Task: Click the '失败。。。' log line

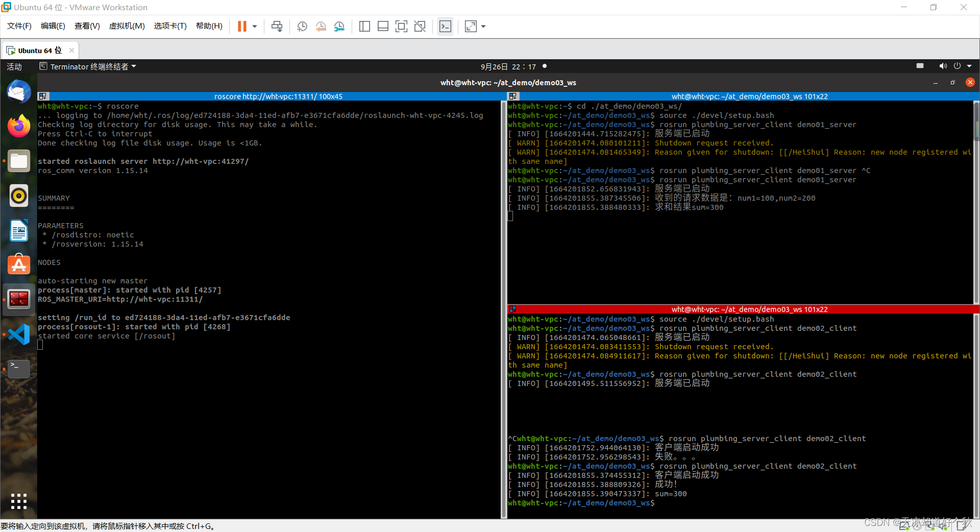Action: click(602, 457)
